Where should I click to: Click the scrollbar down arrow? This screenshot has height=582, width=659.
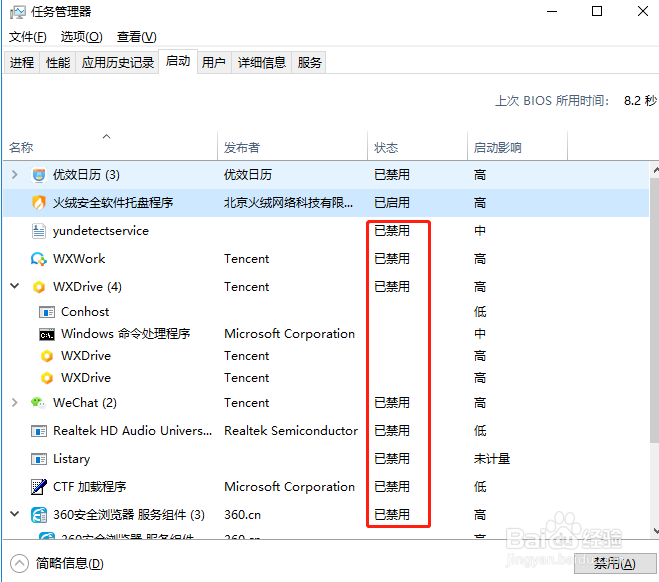tap(655, 530)
